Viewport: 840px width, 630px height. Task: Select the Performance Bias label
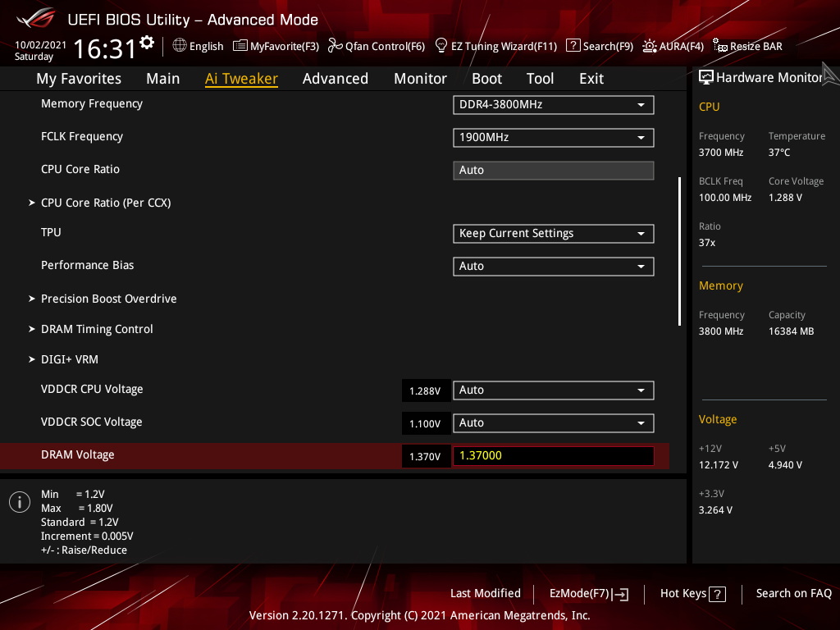coord(87,265)
